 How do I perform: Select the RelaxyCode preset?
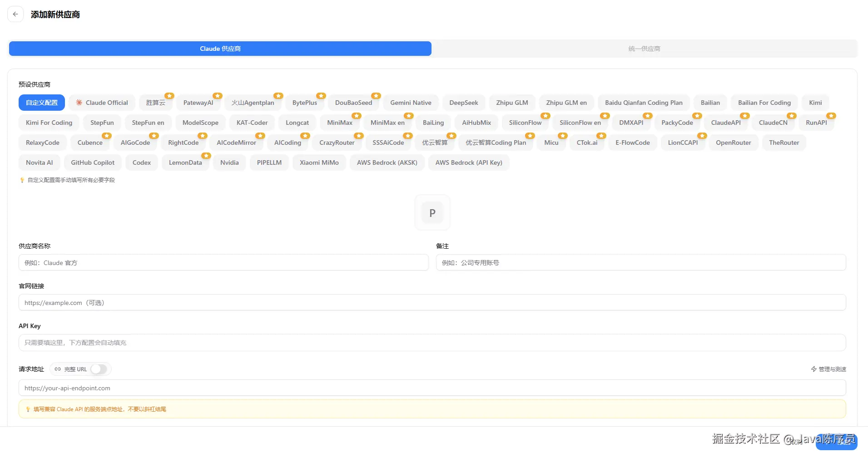(x=43, y=143)
